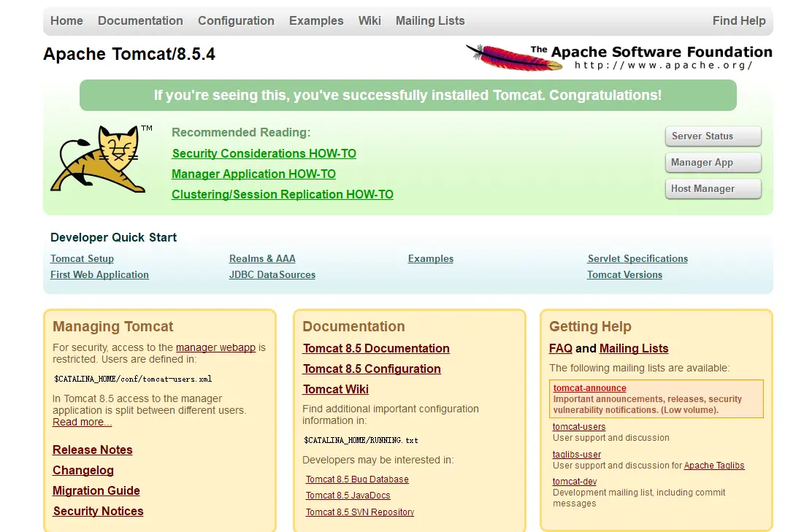
Task: Click the Tomcat Setup link
Action: (x=82, y=259)
